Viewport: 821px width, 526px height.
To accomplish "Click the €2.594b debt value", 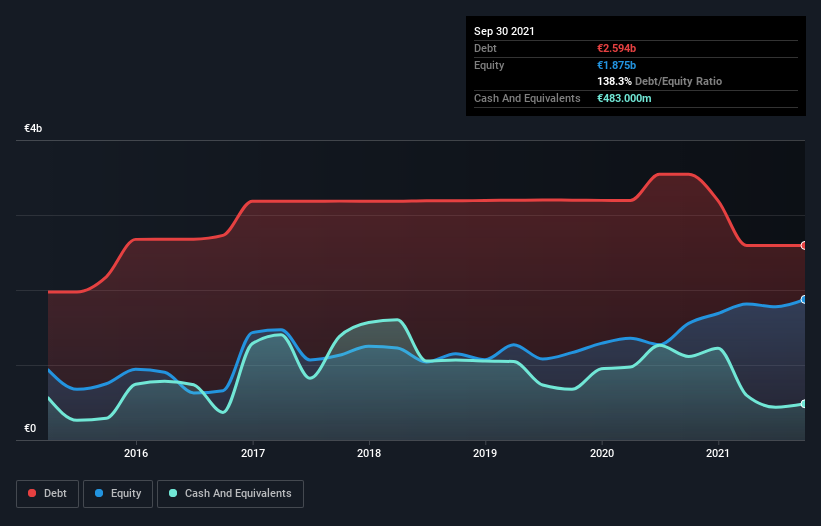I will (x=617, y=48).
